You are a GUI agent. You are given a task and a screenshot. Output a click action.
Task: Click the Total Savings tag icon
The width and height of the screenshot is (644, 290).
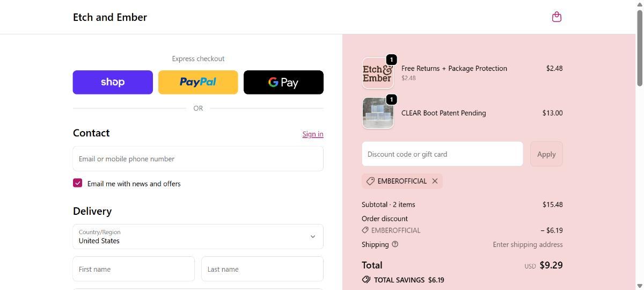[x=366, y=280]
